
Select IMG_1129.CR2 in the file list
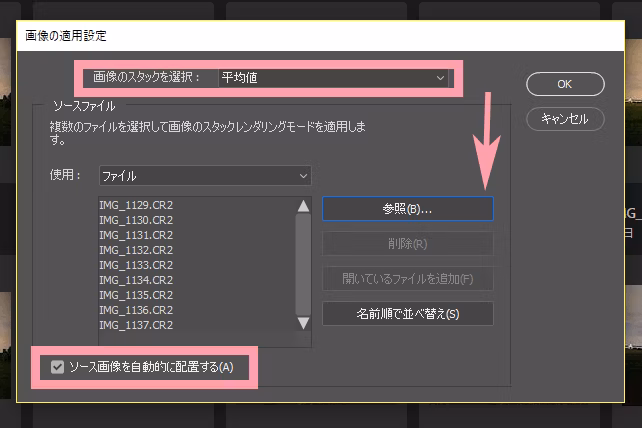tap(136, 205)
